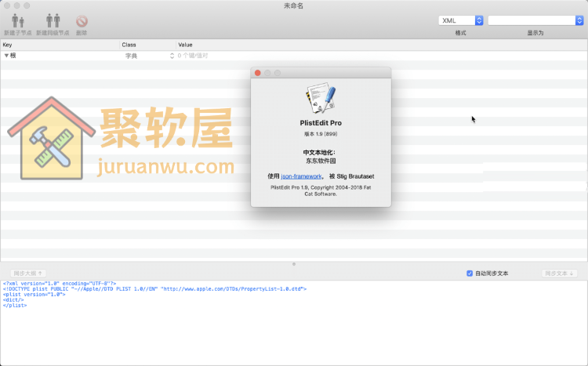The image size is (588, 366).
Task: Open the json-framework link in About dialog
Action: click(301, 176)
